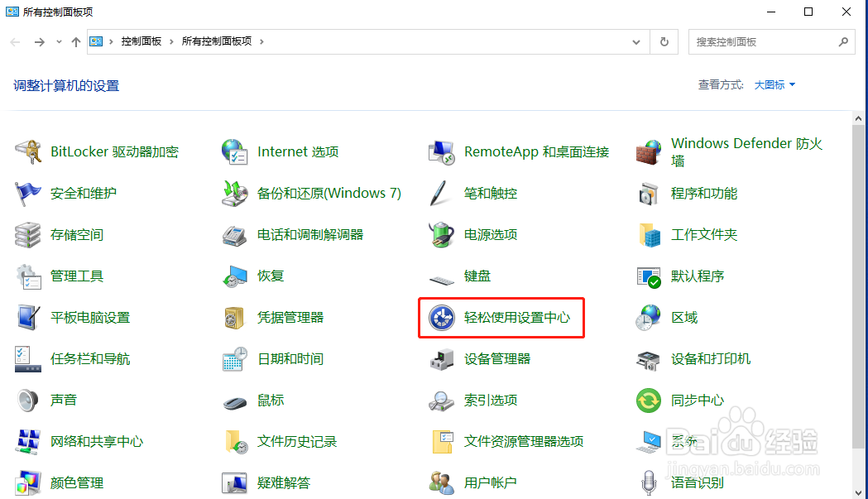Screen dimensions: 868x499
Task: Click the 电话和调制解调器 phone icon
Action: pyautogui.click(x=235, y=235)
